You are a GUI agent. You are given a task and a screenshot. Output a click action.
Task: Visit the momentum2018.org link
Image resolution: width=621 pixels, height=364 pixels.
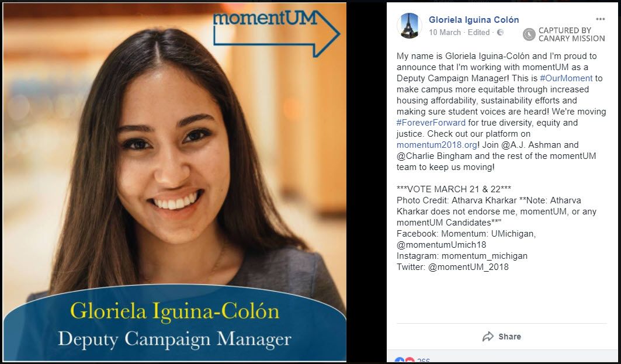[437, 145]
